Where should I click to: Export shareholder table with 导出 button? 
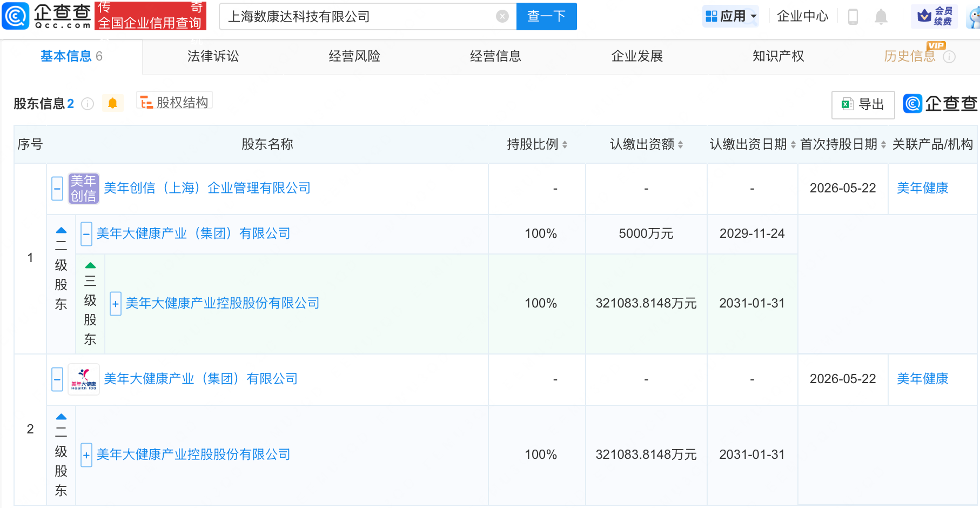pyautogui.click(x=863, y=104)
